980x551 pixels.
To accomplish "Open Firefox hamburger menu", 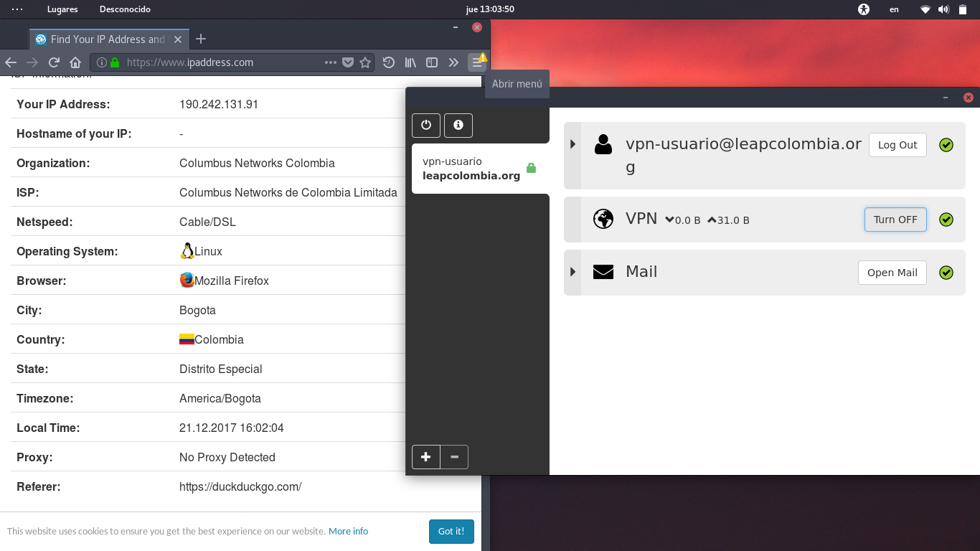I will [x=476, y=62].
